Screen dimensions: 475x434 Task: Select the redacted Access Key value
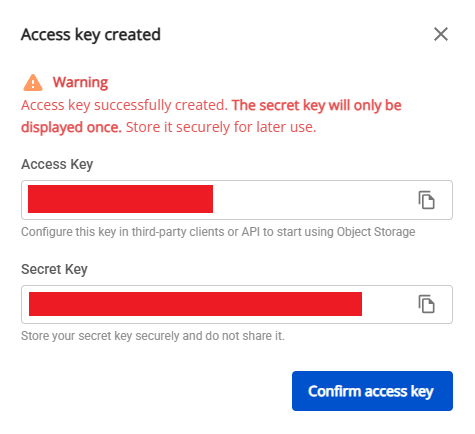[x=120, y=199]
